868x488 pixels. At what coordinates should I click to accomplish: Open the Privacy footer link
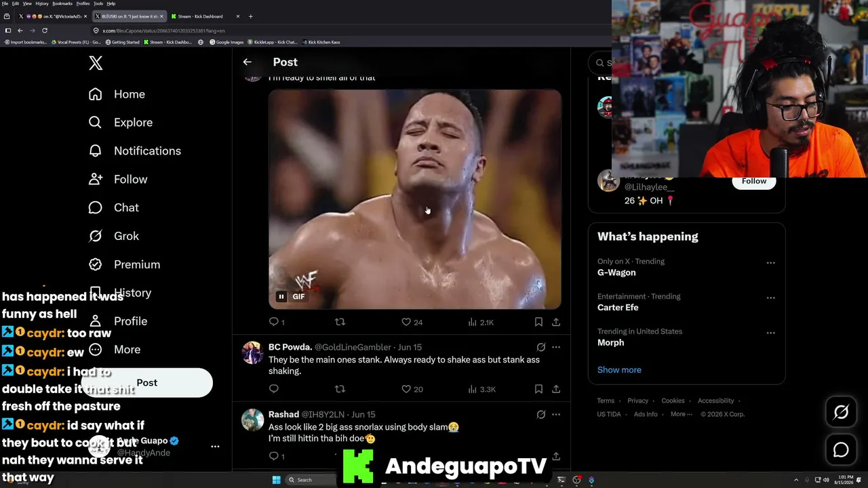tap(637, 401)
